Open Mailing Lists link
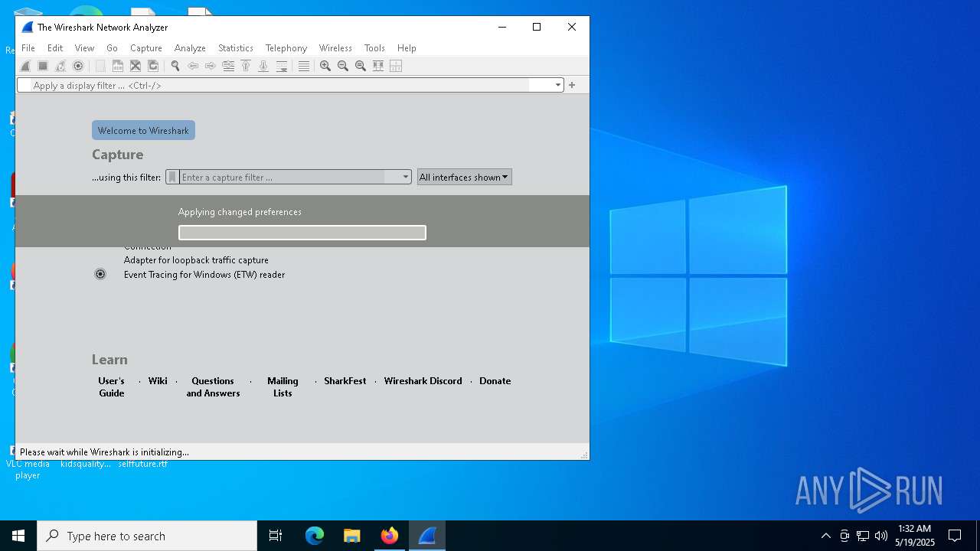 pyautogui.click(x=283, y=386)
